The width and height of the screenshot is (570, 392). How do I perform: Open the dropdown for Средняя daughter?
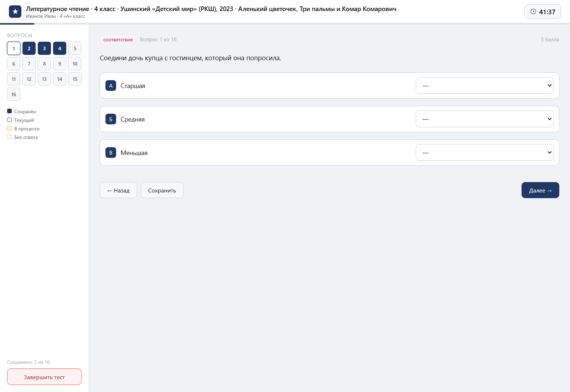coord(484,119)
